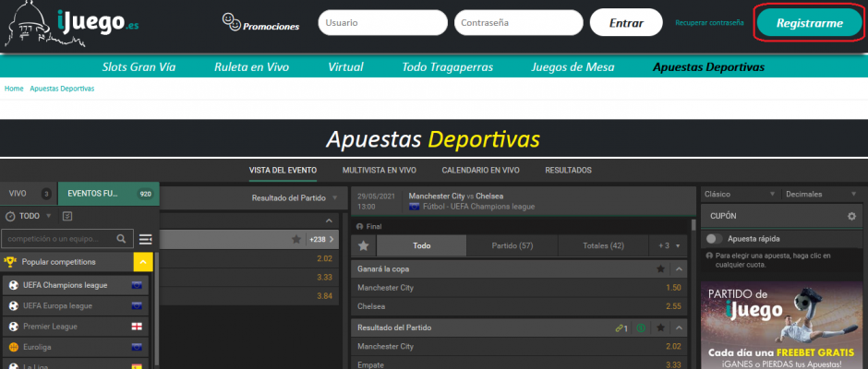Click Manchester City odds 1.50 in Ganará la copa
The image size is (868, 369).
674,288
